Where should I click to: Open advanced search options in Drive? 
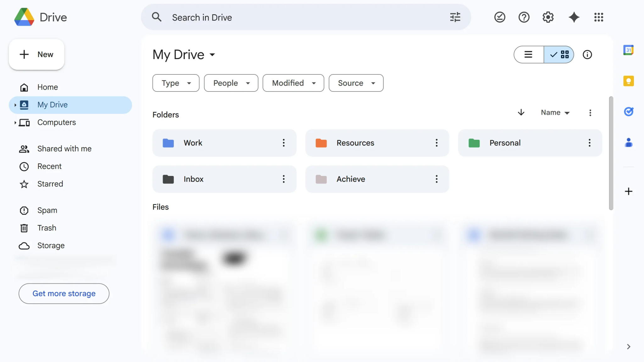[456, 17]
